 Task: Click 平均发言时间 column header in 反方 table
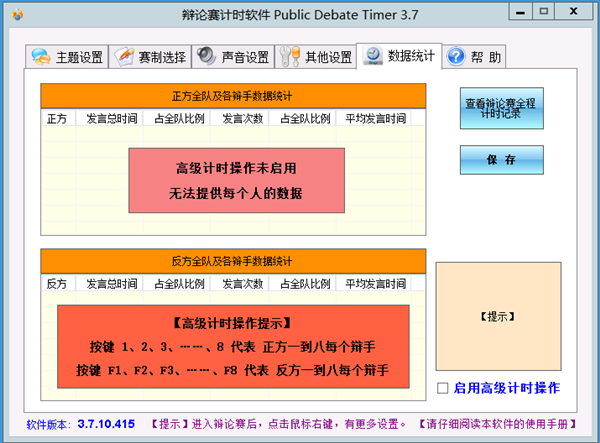(374, 283)
